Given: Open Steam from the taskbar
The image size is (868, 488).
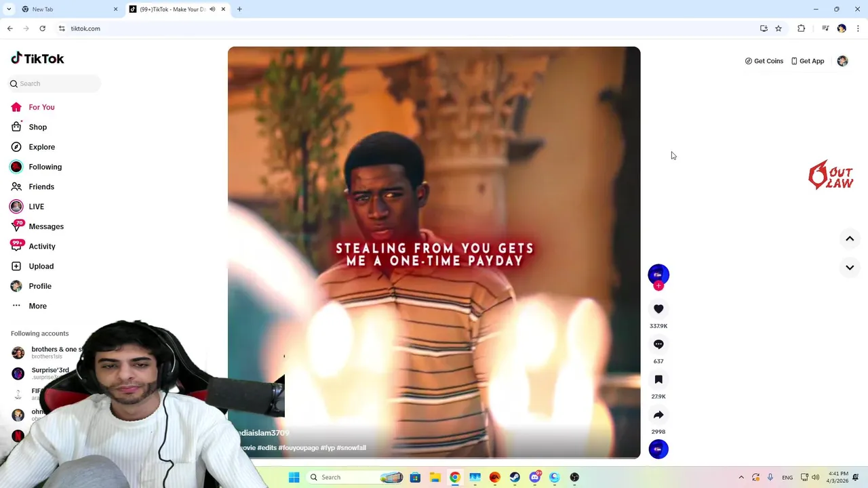Looking at the screenshot, I should click(x=515, y=477).
